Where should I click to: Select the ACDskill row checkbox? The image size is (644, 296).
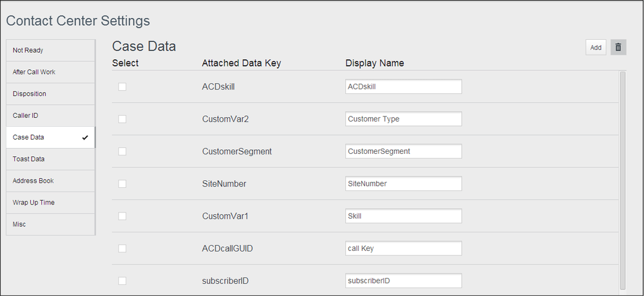click(x=122, y=87)
